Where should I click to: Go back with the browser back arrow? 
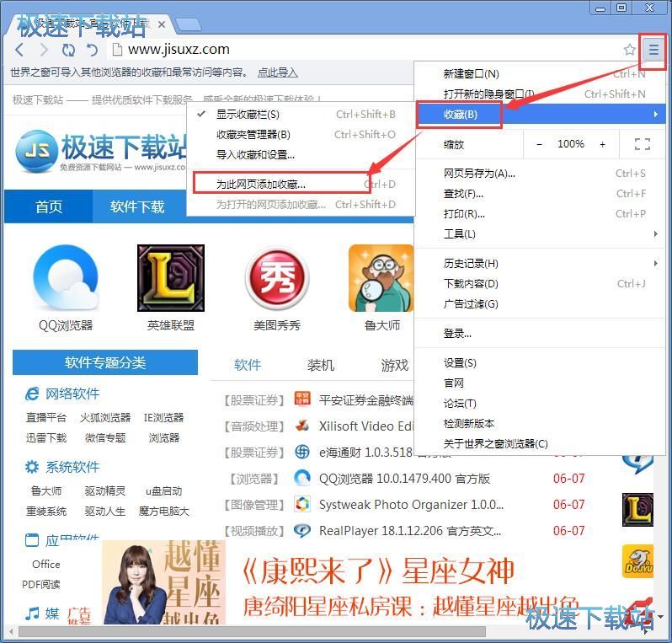[19, 50]
